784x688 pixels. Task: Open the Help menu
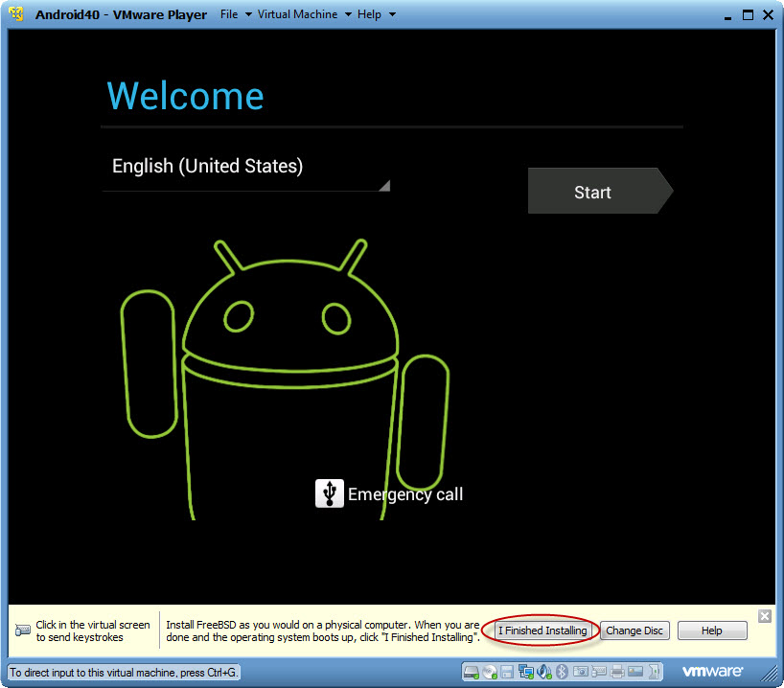(369, 14)
